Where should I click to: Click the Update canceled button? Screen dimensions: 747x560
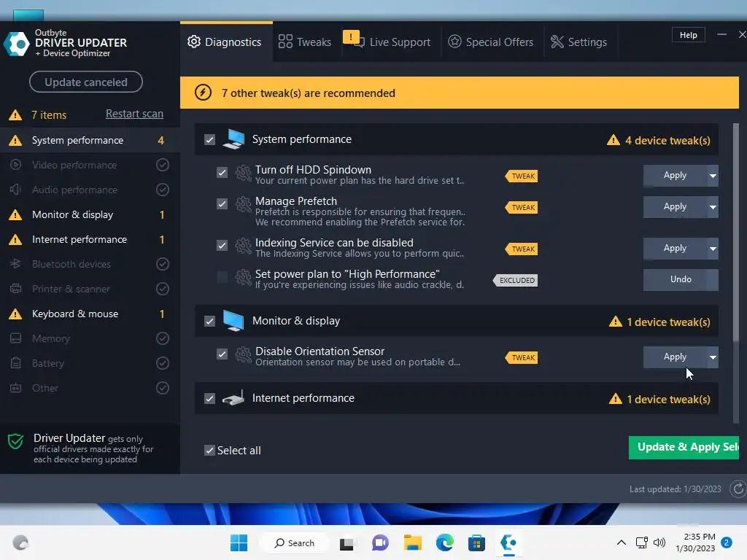coord(86,82)
